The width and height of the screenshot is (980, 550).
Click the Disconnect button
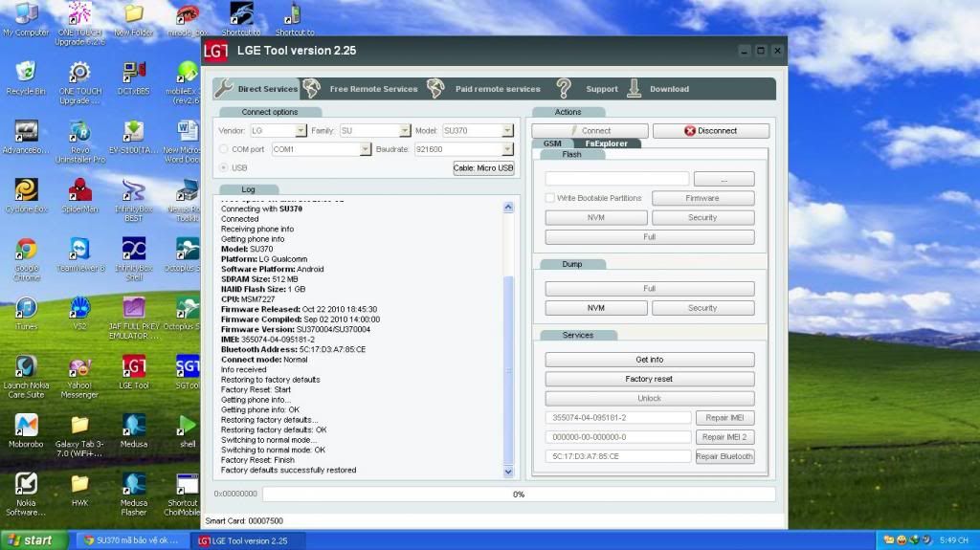tap(711, 131)
